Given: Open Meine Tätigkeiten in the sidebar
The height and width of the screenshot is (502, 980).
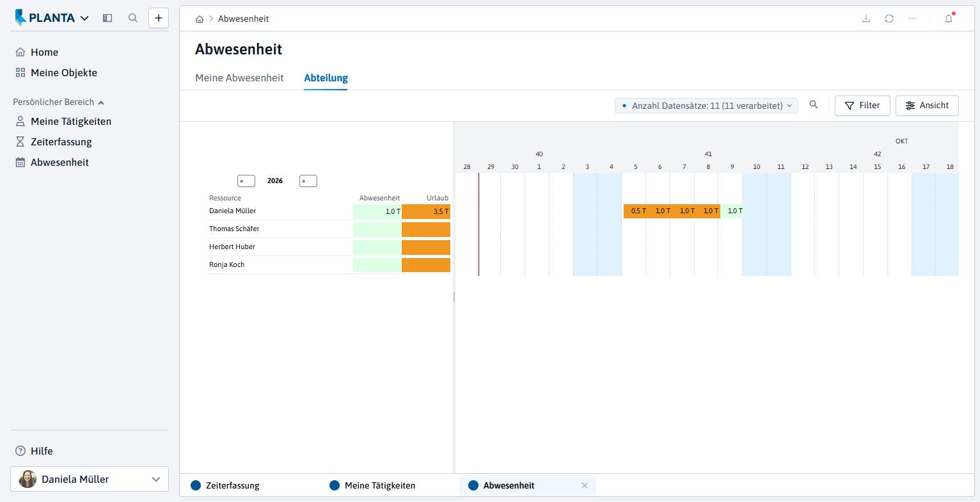Looking at the screenshot, I should (x=63, y=122).
